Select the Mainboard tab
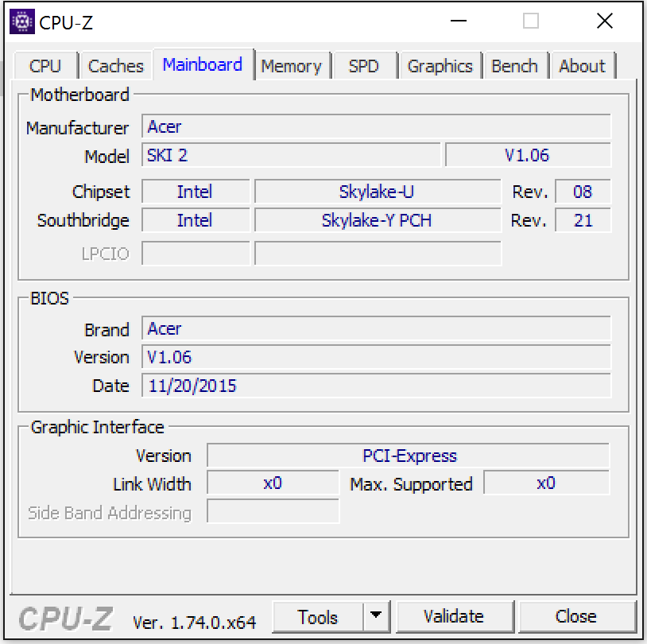Image resolution: width=647 pixels, height=644 pixels. tap(203, 64)
